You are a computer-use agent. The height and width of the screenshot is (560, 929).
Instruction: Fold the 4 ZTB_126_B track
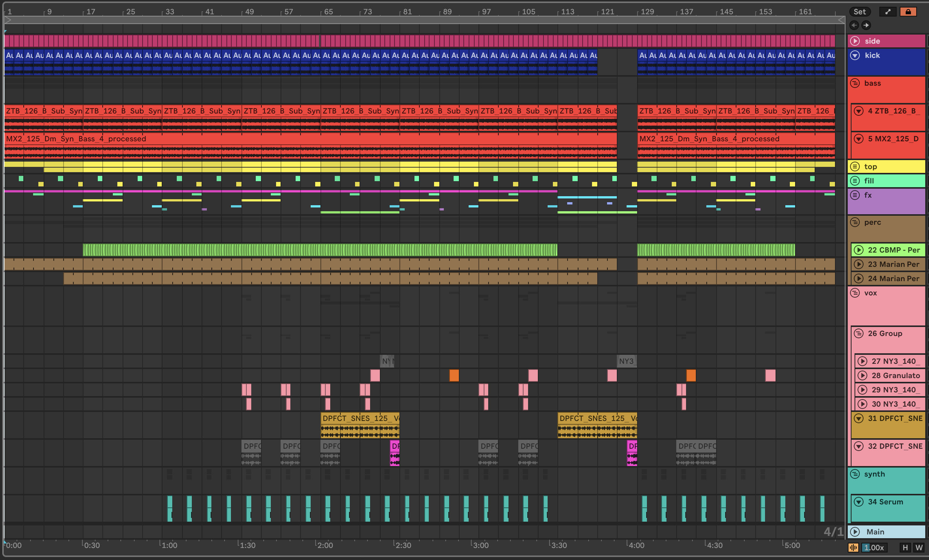point(859,111)
